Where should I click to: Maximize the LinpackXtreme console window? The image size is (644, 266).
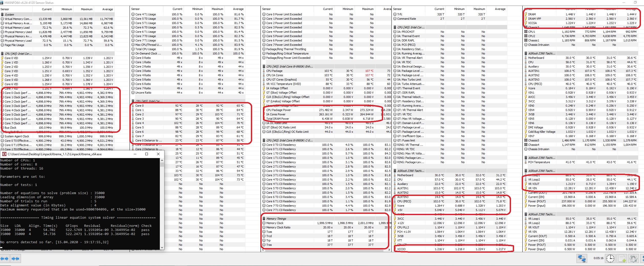pyautogui.click(x=147, y=154)
